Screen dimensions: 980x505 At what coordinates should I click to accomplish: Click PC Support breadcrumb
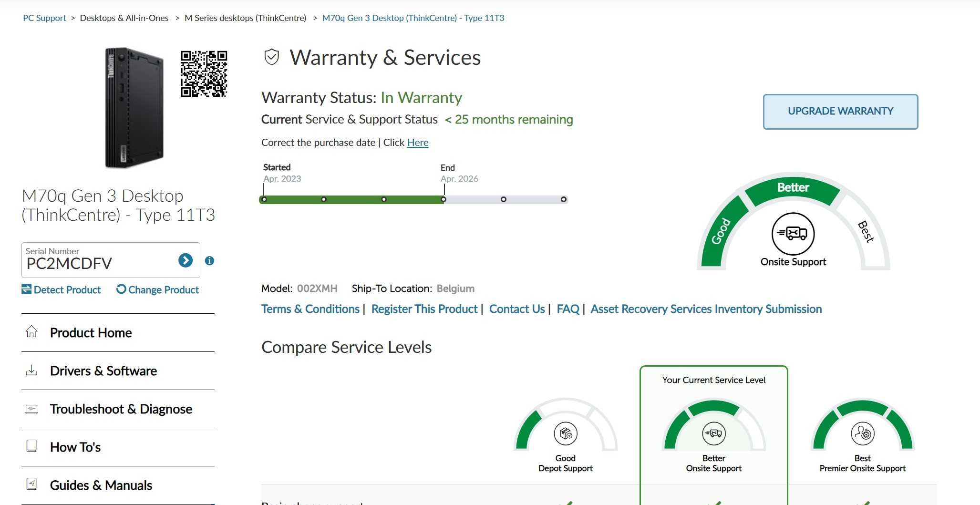(44, 18)
